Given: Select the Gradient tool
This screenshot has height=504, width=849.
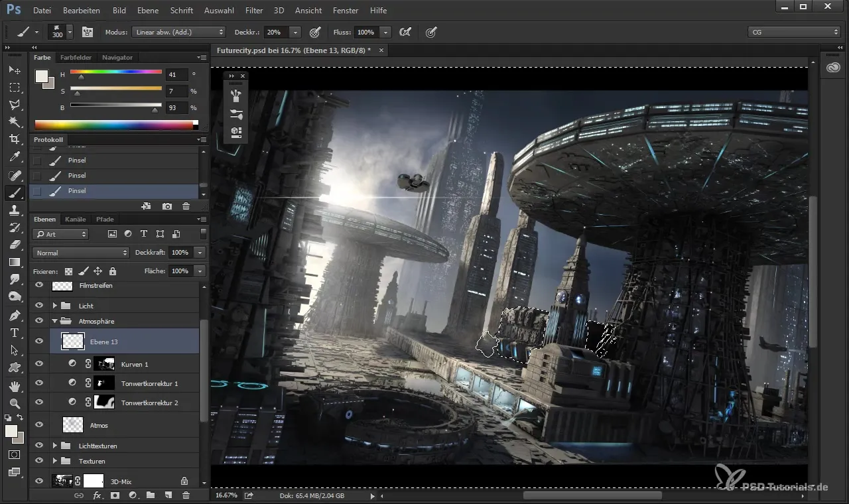Looking at the screenshot, I should click(14, 263).
